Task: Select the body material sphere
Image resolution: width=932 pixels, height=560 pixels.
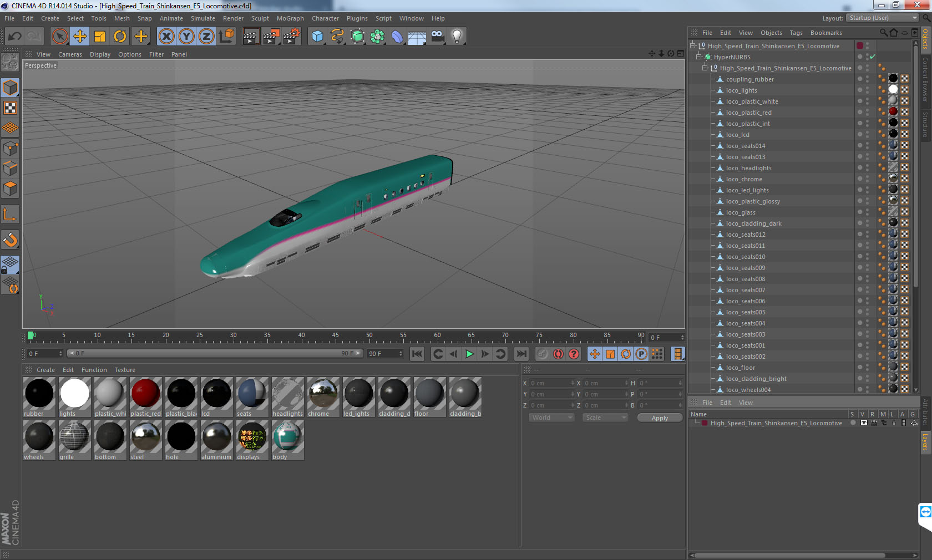Action: tap(287, 437)
